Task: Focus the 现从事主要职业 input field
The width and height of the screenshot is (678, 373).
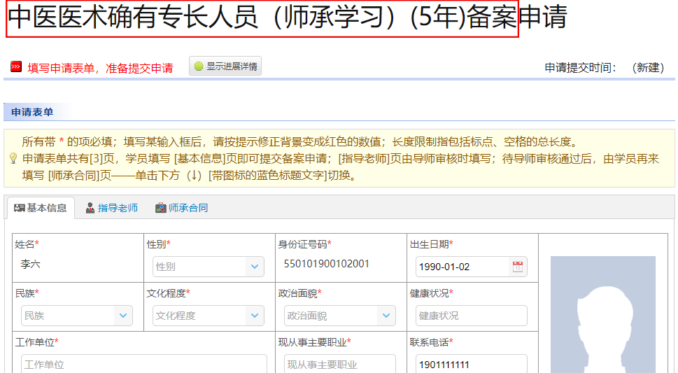Action: [339, 364]
